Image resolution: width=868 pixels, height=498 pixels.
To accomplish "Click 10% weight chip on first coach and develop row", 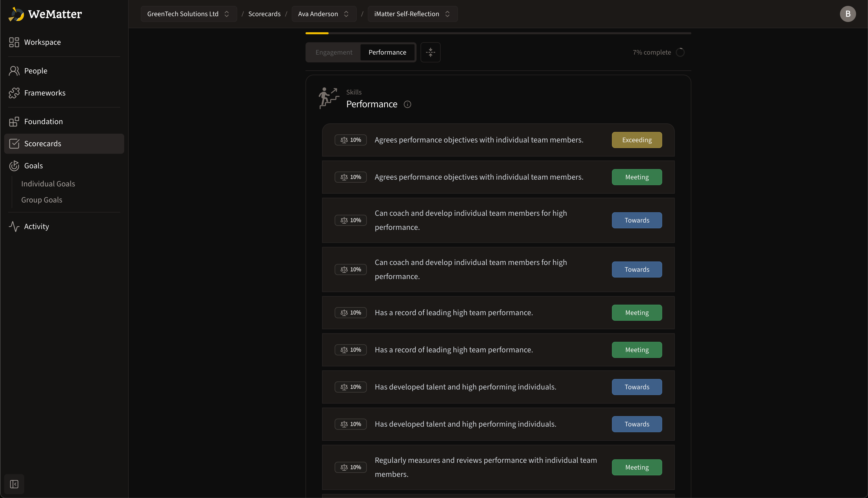I will (350, 220).
